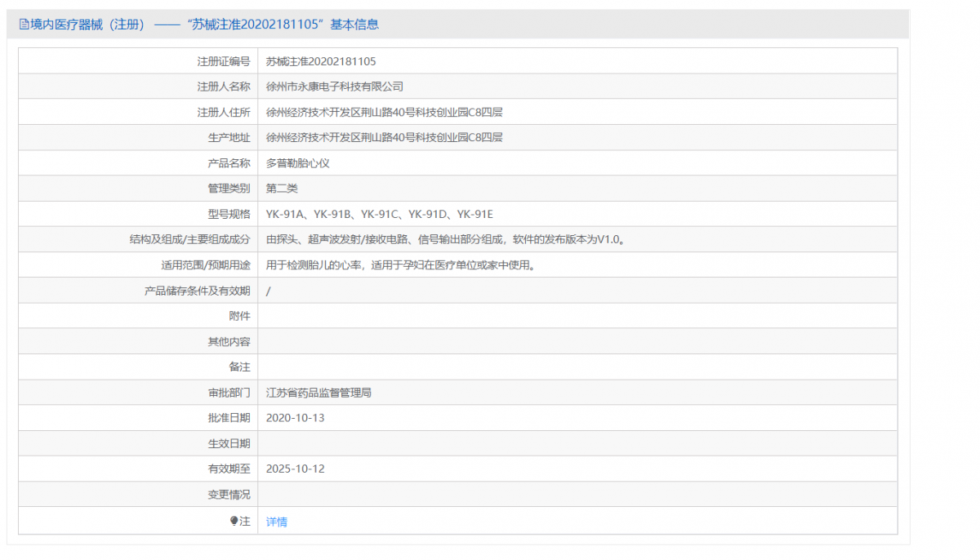Click the structure description starting 由探头

446,239
